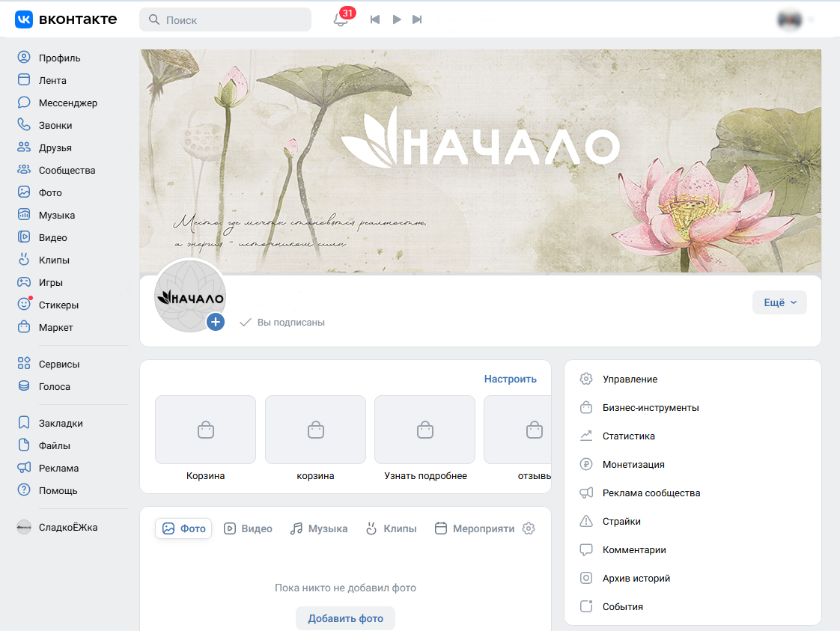Click the blue plus on the avatar
Image resolution: width=840 pixels, height=631 pixels.
[216, 322]
